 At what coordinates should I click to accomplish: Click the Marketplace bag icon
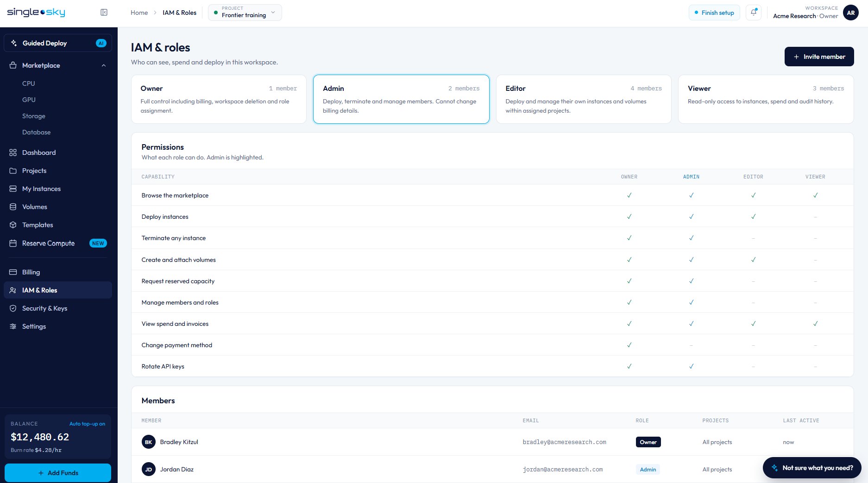(13, 65)
